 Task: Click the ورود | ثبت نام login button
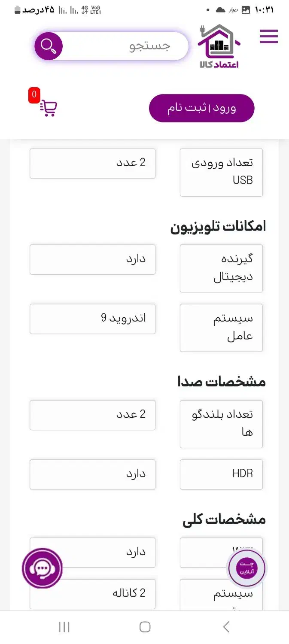(x=201, y=108)
